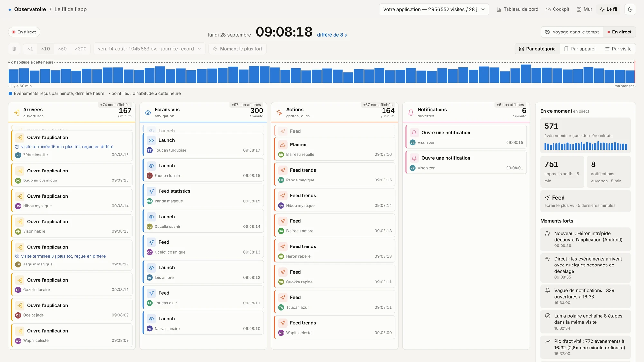The height and width of the screenshot is (362, 644).
Task: Set playback speed to ×10
Action: (45, 49)
